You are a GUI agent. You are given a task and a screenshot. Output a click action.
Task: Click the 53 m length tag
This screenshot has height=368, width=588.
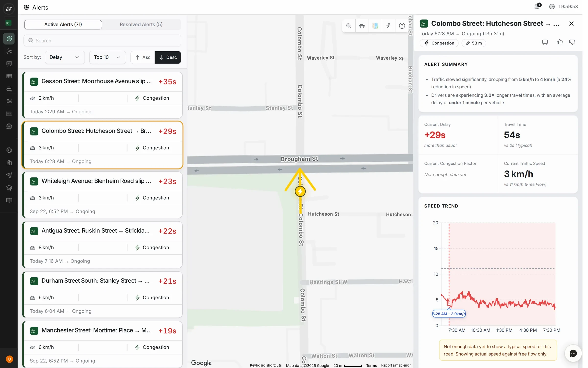pos(474,43)
